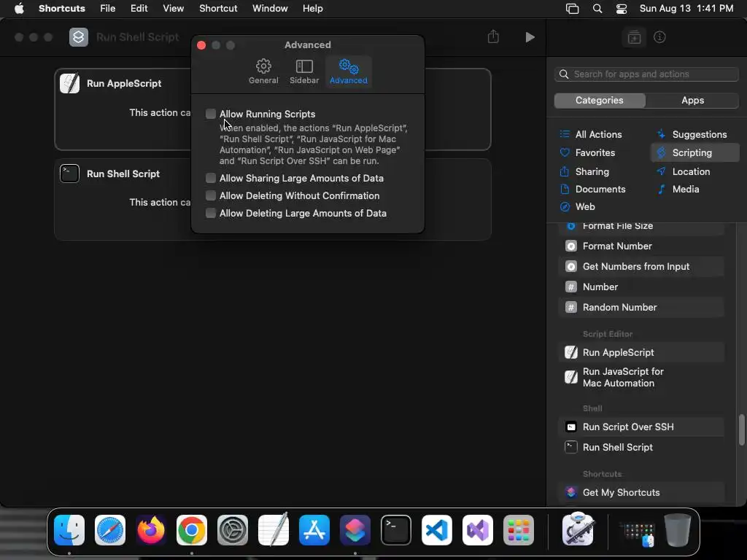Viewport: 747px width, 560px height.
Task: Open the action library panel icon
Action: tap(634, 37)
